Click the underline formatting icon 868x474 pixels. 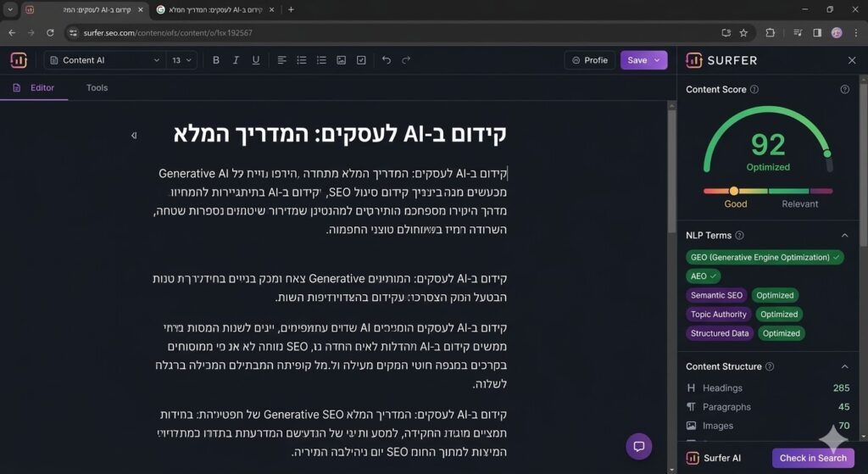point(256,60)
